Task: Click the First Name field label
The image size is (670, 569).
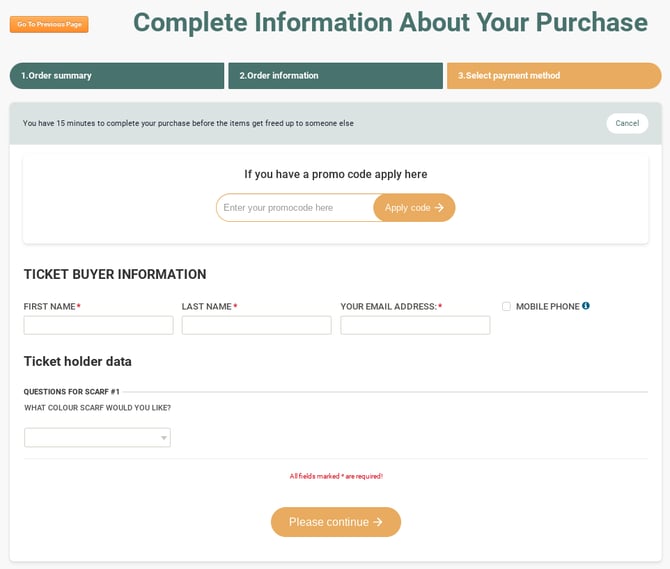Action: tap(50, 306)
